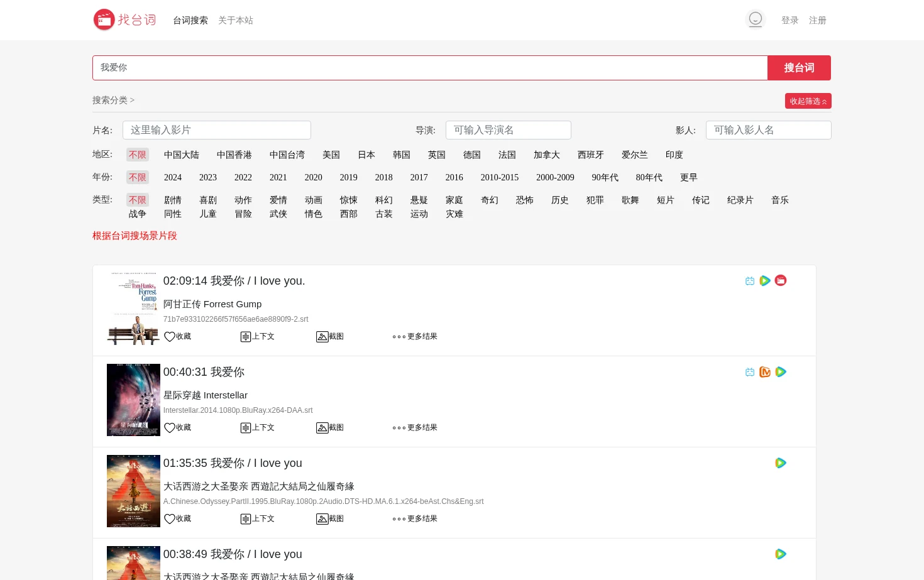
Task: Open the Interstellar poster thumbnail
Action: (x=133, y=400)
